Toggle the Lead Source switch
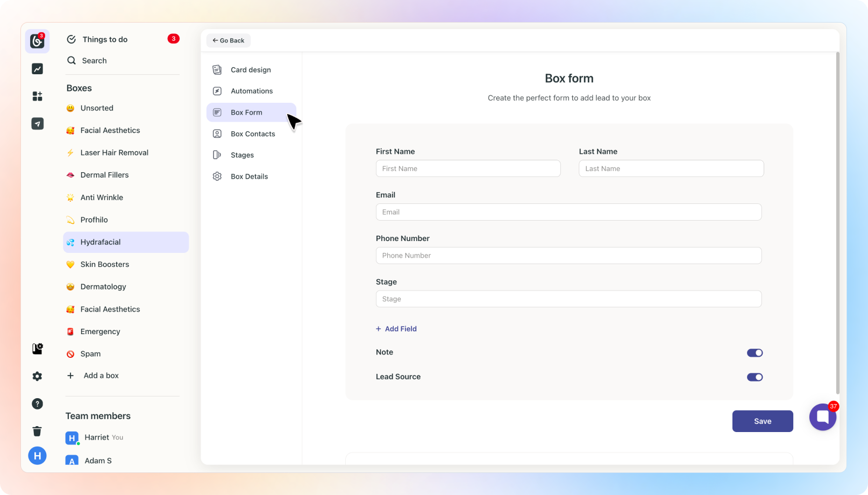 755,377
